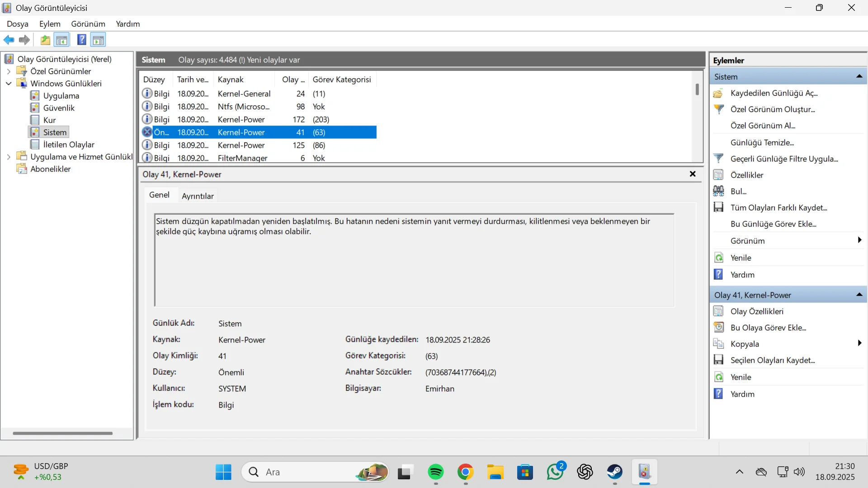The height and width of the screenshot is (488, 868).
Task: Open Spotify from the taskbar
Action: click(436, 472)
